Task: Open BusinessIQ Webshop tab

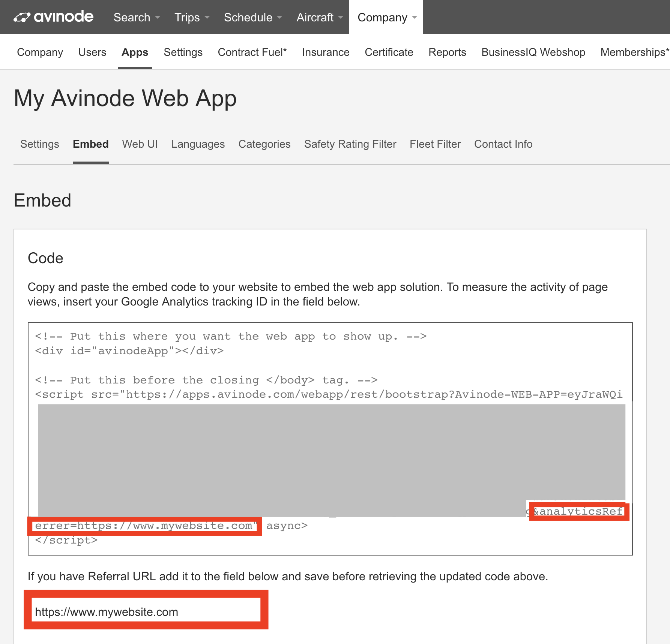Action: [533, 52]
